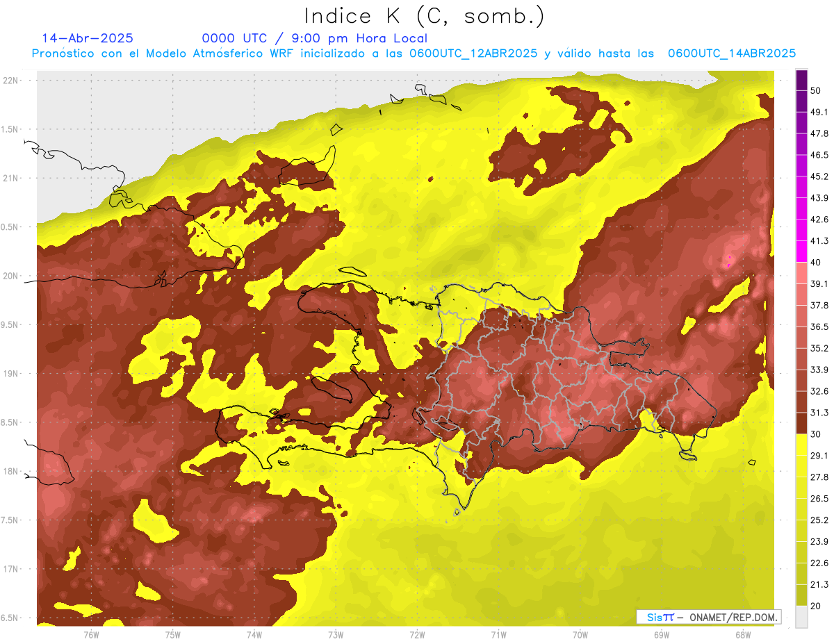Click the color scale value '46.5'
Viewport: 834px width, 644px height.
click(819, 156)
